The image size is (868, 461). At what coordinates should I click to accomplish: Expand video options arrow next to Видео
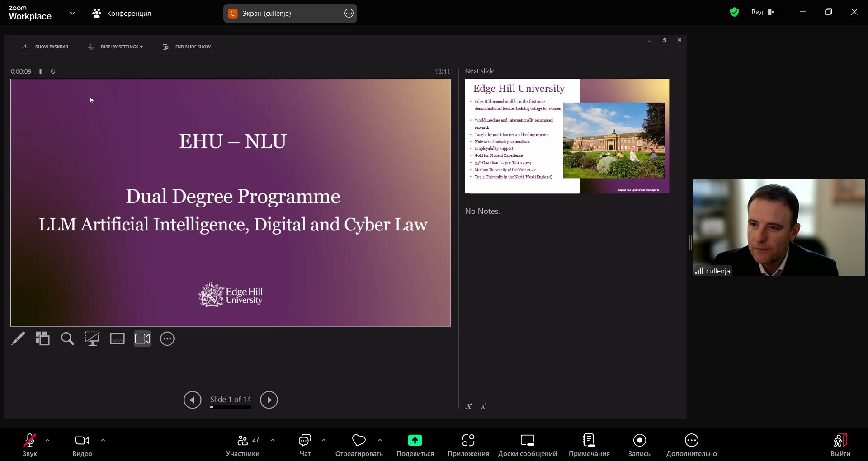point(103,440)
